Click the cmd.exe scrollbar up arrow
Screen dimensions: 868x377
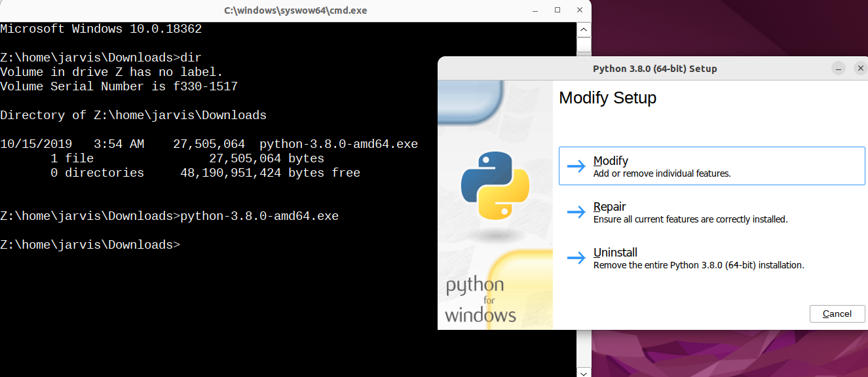point(584,30)
